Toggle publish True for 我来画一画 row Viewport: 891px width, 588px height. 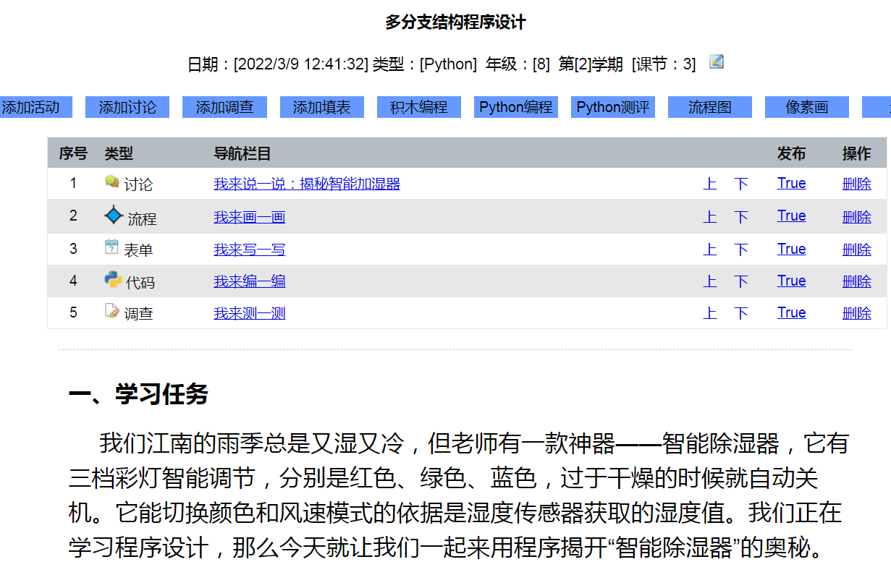(792, 216)
